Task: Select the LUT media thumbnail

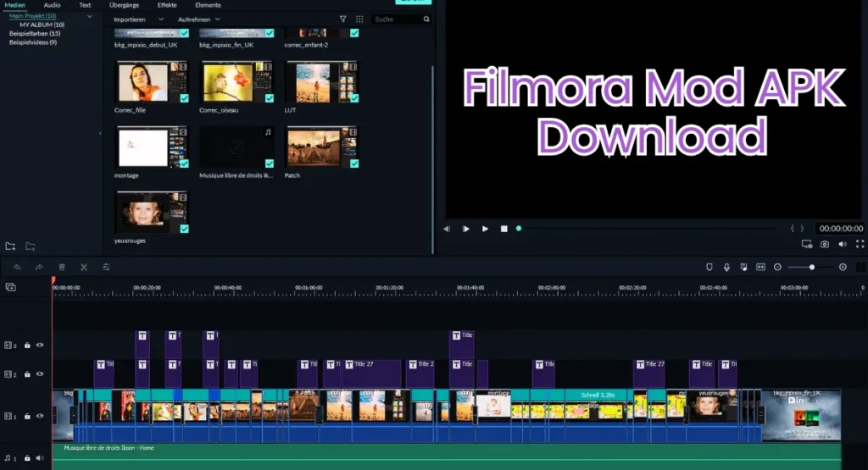Action: pyautogui.click(x=321, y=82)
